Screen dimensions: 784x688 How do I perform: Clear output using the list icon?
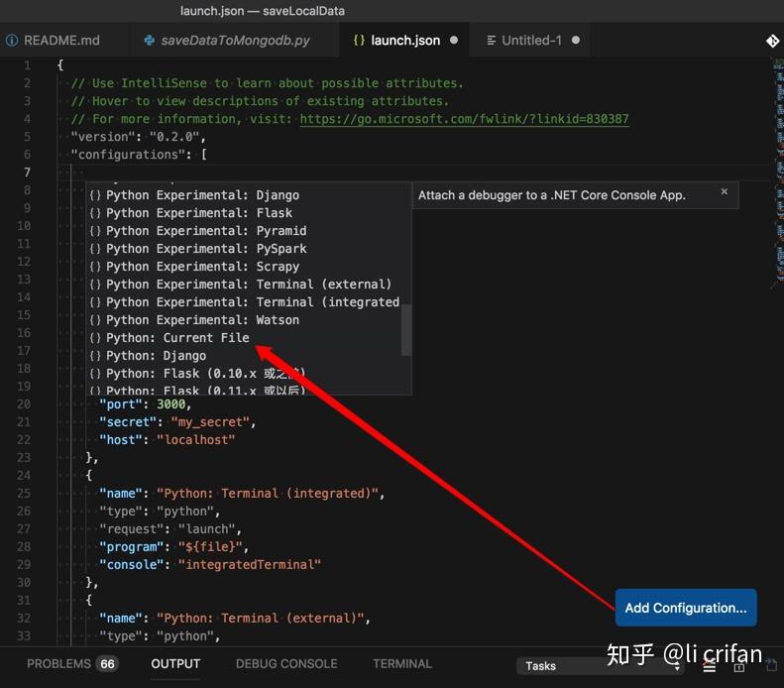click(709, 666)
